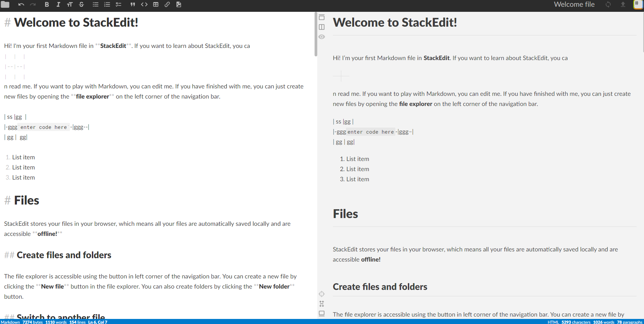Toggle the navigation bar visibility
644x324 pixels.
(x=321, y=17)
